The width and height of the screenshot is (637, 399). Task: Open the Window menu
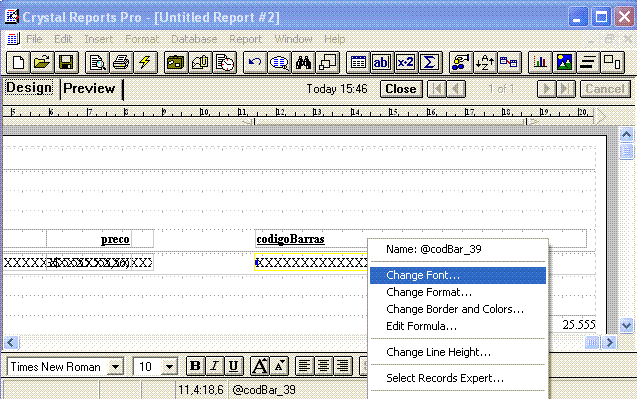[293, 39]
